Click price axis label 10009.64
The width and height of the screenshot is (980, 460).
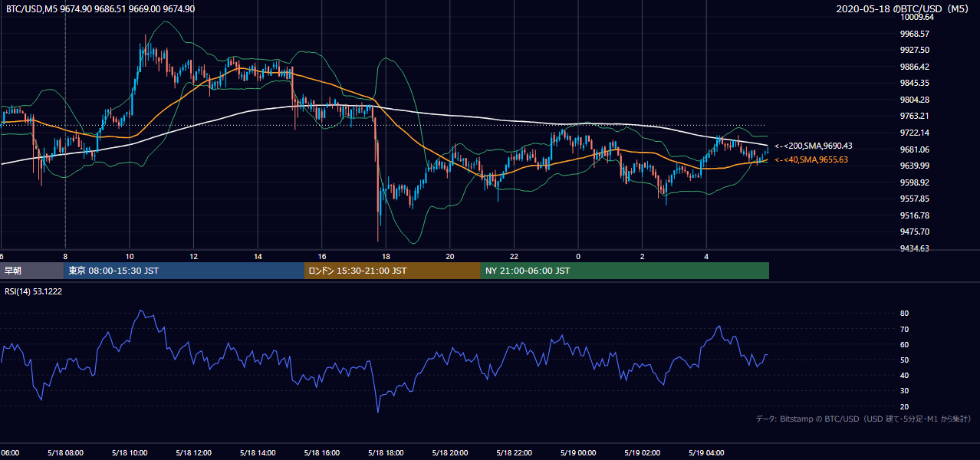[x=916, y=17]
